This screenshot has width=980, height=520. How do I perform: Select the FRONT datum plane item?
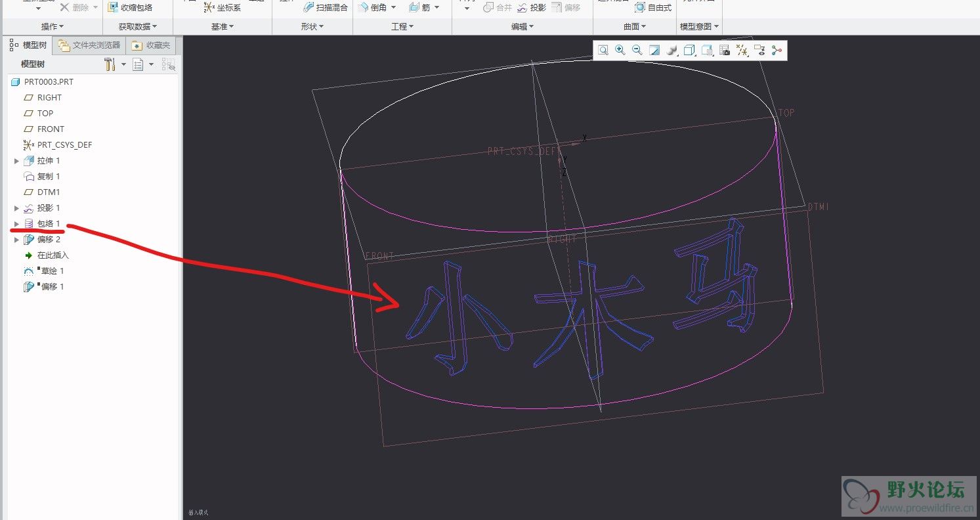pyautogui.click(x=44, y=129)
